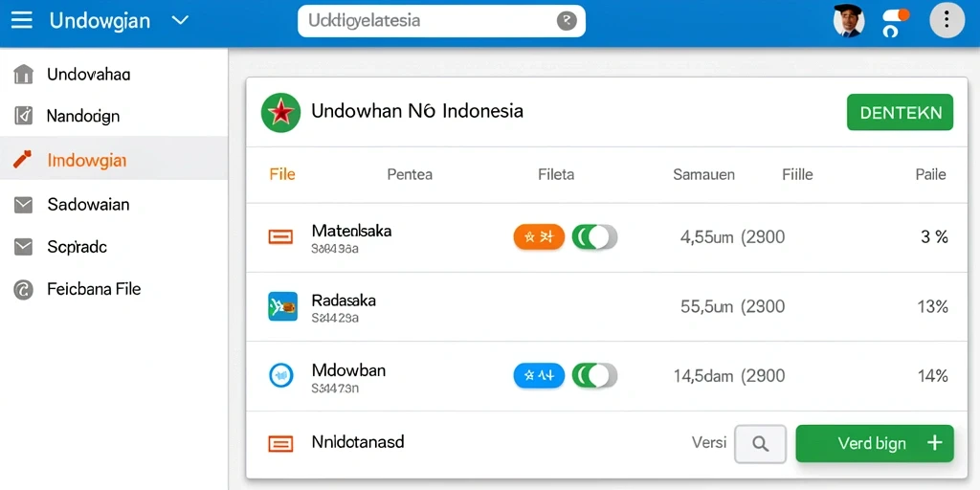Click the S3447sn subtitle under Mdowban
This screenshot has width=980, height=490.
335,389
